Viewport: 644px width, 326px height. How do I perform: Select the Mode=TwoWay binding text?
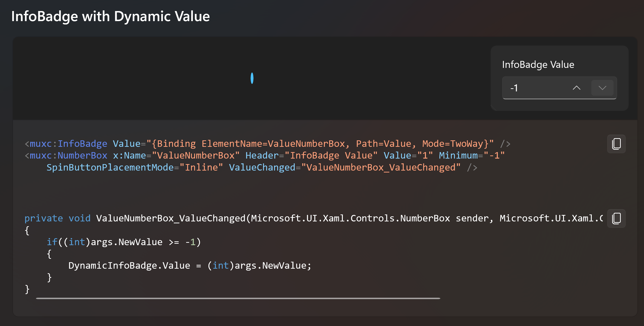pos(452,143)
